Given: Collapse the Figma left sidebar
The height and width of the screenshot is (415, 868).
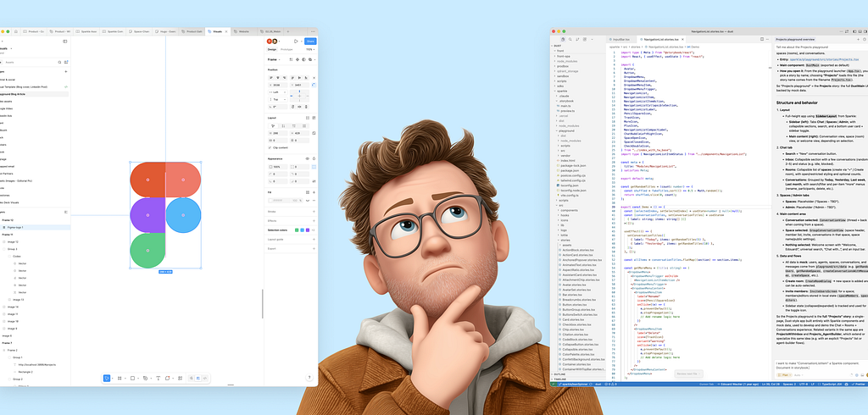Looking at the screenshot, I should (65, 41).
